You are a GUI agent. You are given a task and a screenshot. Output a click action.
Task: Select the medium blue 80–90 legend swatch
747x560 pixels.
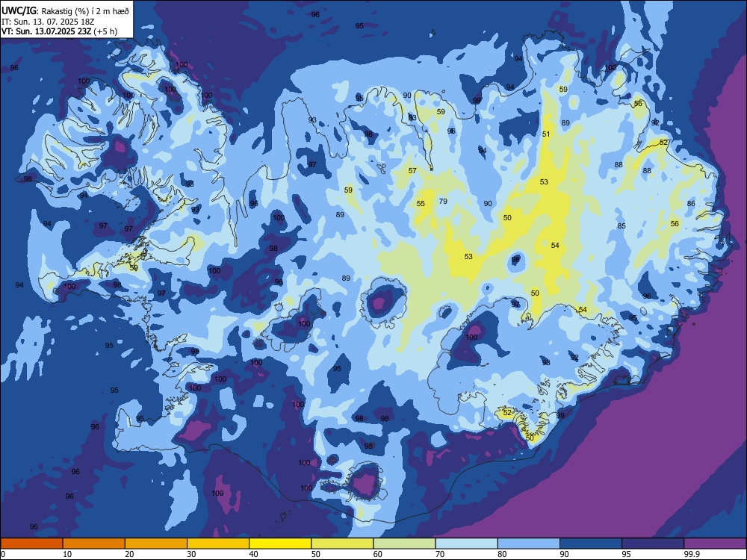529,544
